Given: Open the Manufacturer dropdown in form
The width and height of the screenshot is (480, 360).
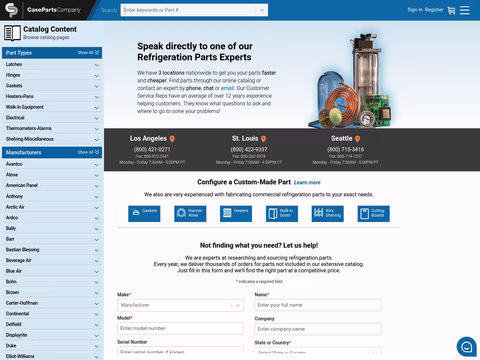Looking at the screenshot, I should tap(180, 305).
